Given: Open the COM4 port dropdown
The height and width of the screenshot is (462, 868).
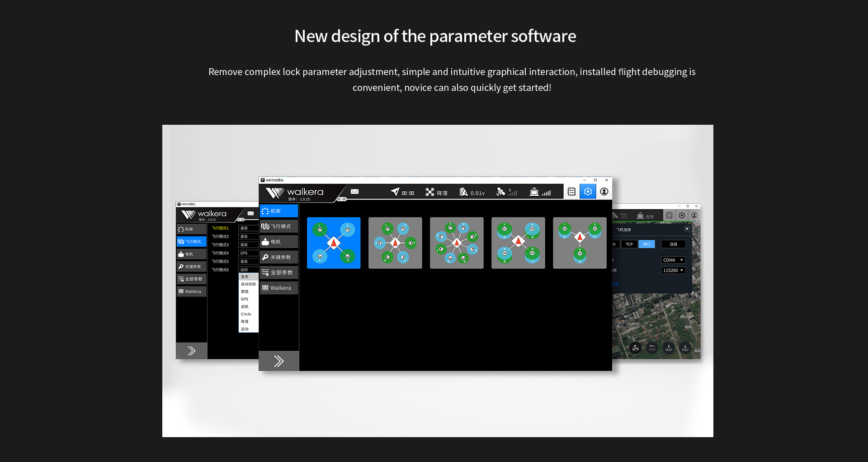Looking at the screenshot, I should 673,260.
